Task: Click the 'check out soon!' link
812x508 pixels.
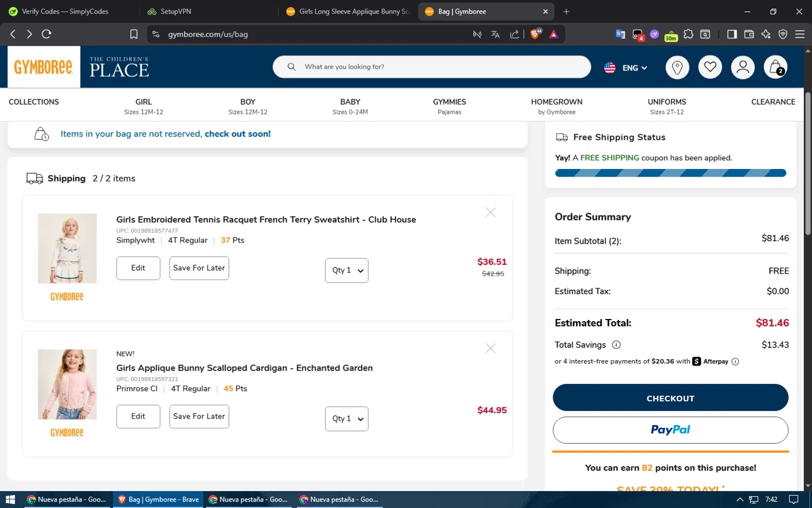Action: 238,134
